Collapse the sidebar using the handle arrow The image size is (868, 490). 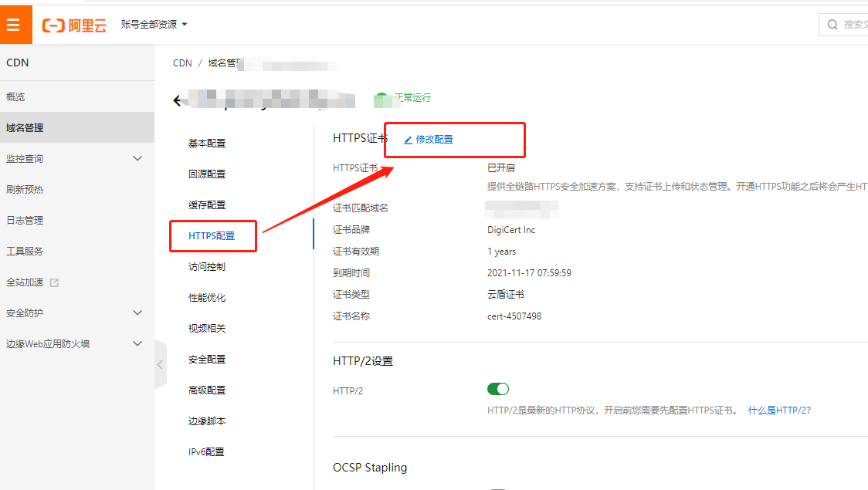[x=161, y=364]
